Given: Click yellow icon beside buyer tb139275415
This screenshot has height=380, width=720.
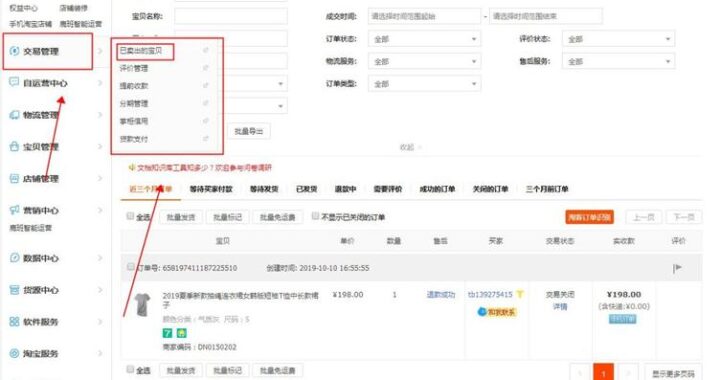Looking at the screenshot, I should [520, 294].
